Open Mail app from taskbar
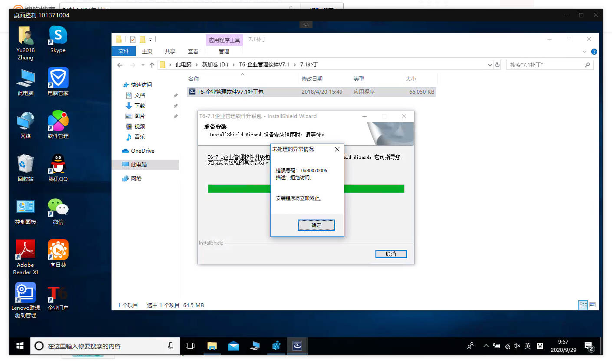 (x=233, y=346)
